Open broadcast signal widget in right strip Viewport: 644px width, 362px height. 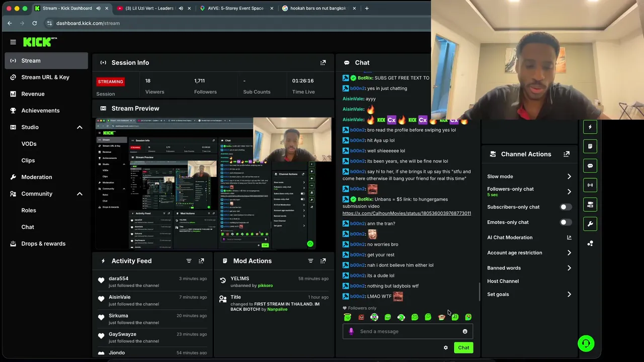point(590,185)
